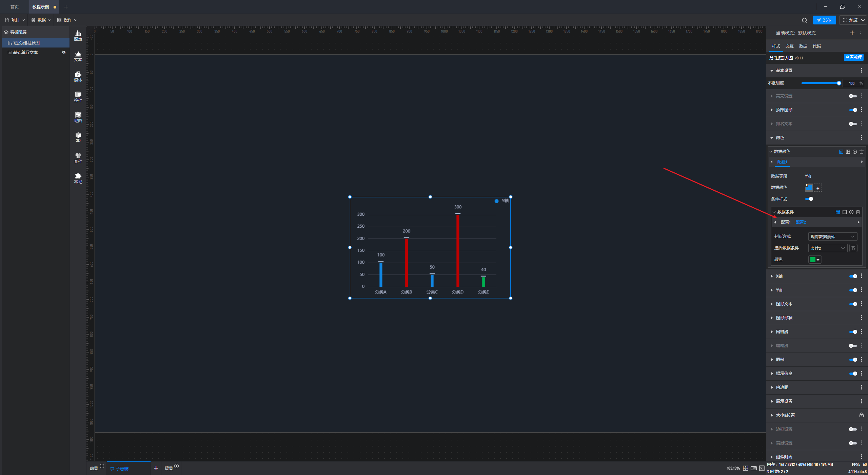This screenshot has width=868, height=475.
Task: Click the add filter icon next to 条件2
Action: click(x=853, y=248)
